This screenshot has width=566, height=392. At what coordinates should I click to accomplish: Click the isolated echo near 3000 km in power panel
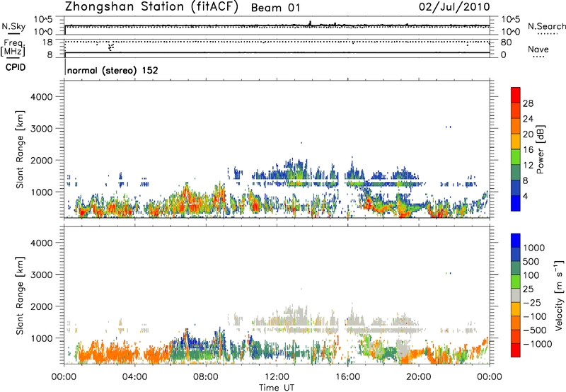tap(449, 127)
